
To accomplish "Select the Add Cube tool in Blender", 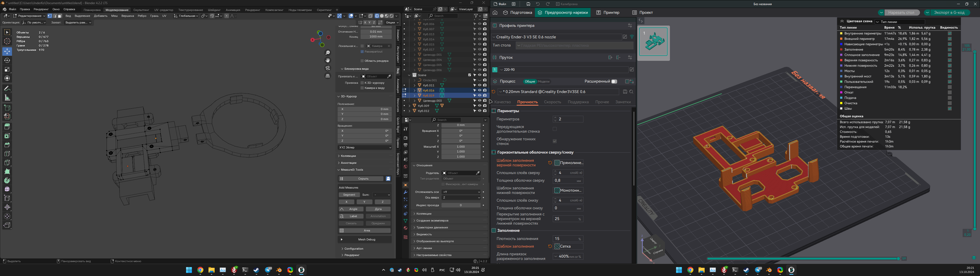I will tap(7, 108).
